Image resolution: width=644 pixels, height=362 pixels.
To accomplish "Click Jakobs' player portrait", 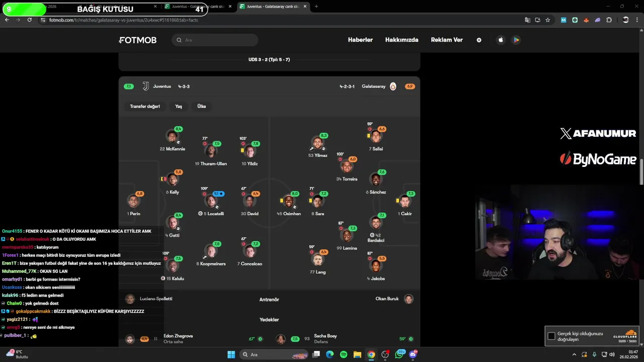I will pos(376,266).
